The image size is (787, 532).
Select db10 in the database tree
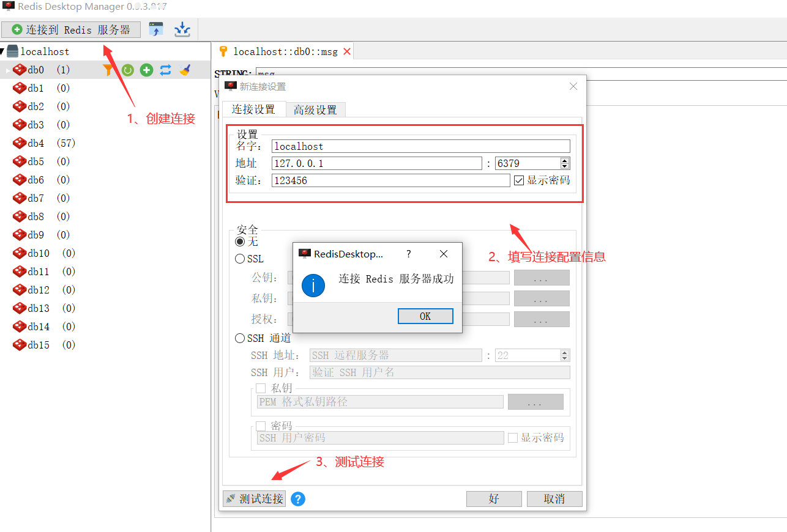44,253
